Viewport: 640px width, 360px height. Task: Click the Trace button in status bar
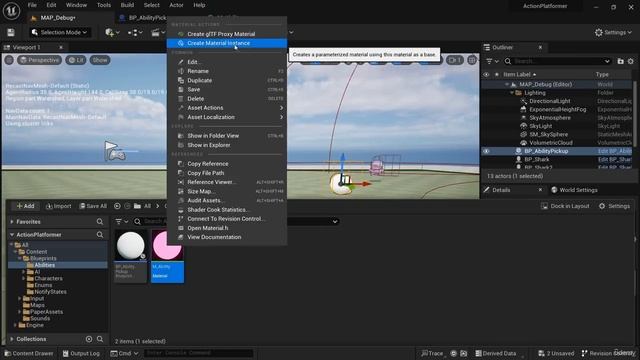pyautogui.click(x=432, y=353)
